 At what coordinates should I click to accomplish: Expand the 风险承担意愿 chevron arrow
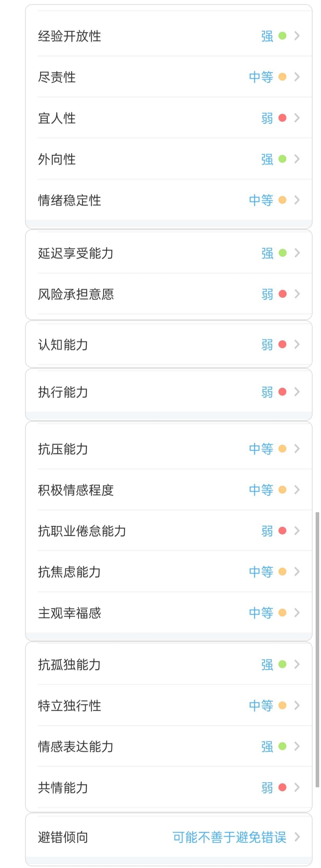point(297,294)
